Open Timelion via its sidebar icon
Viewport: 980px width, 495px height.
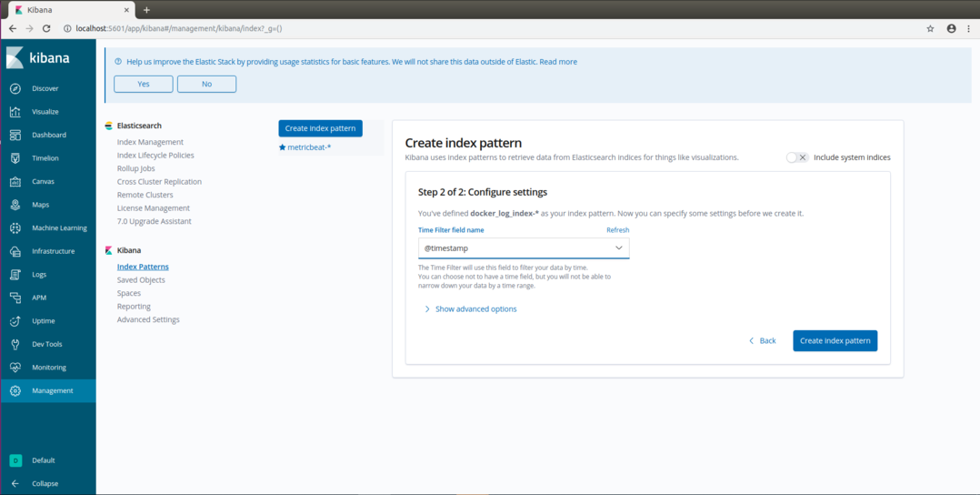tap(15, 158)
